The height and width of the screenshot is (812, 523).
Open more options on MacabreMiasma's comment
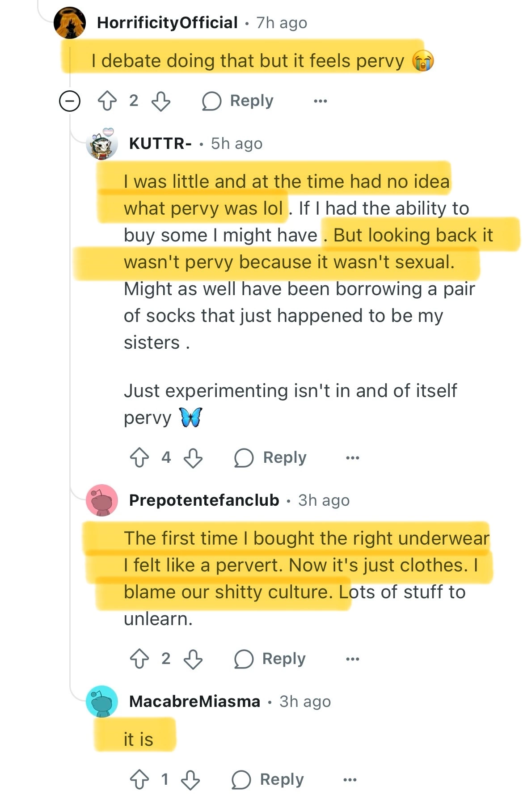point(350,779)
